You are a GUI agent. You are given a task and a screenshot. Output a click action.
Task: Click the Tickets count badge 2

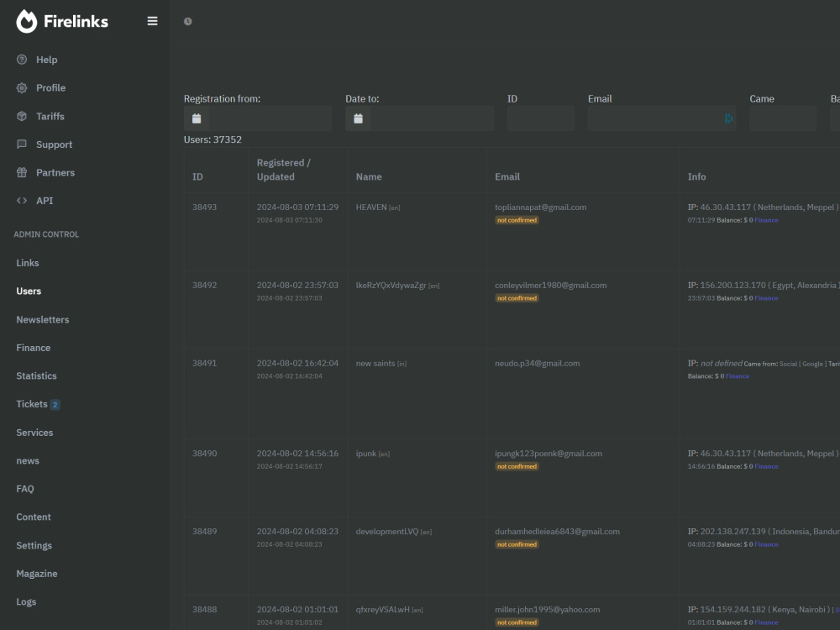click(x=55, y=405)
